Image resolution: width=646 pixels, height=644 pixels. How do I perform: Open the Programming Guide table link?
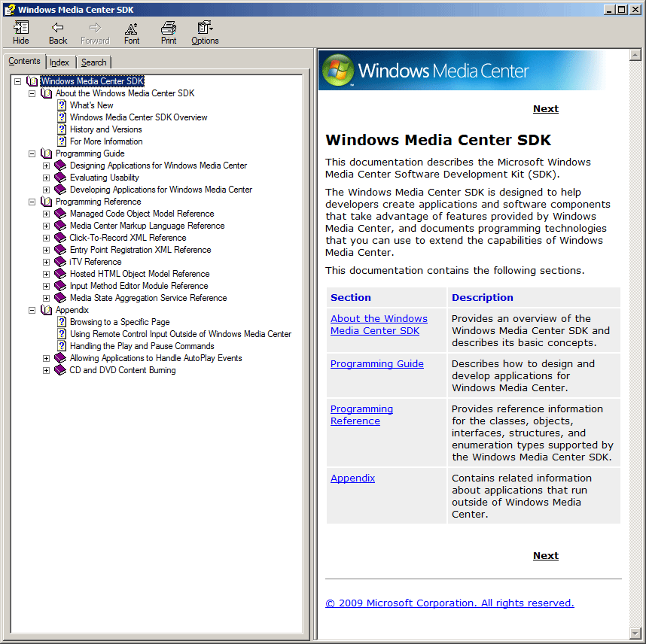pos(377,363)
